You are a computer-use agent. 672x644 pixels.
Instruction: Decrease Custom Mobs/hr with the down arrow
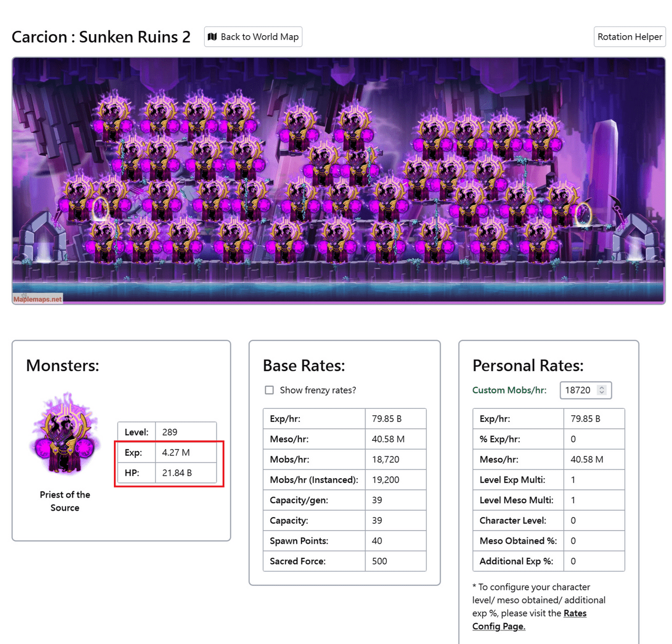click(x=602, y=393)
